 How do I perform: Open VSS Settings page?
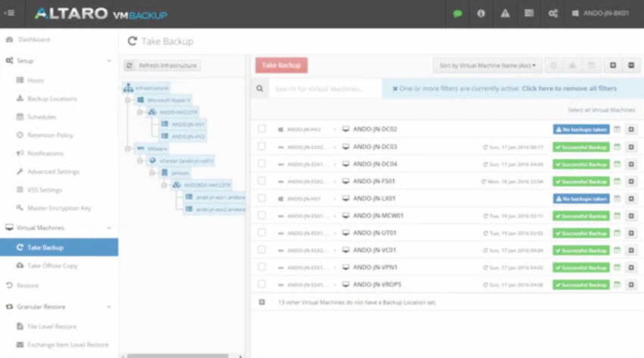click(45, 190)
